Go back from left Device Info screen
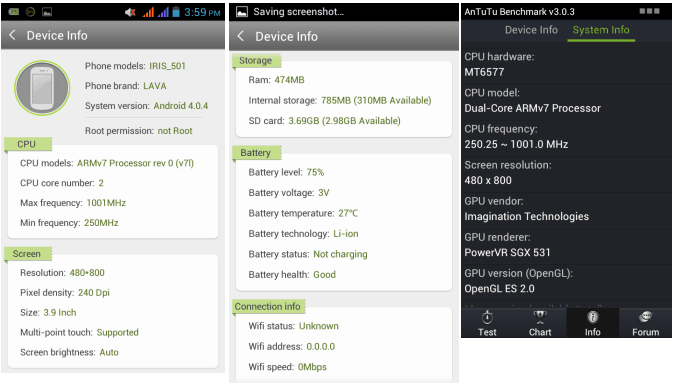675x383 pixels. pos(12,35)
